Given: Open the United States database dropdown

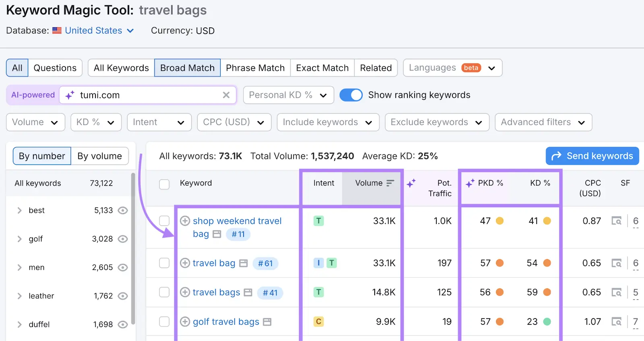Looking at the screenshot, I should pyautogui.click(x=99, y=31).
